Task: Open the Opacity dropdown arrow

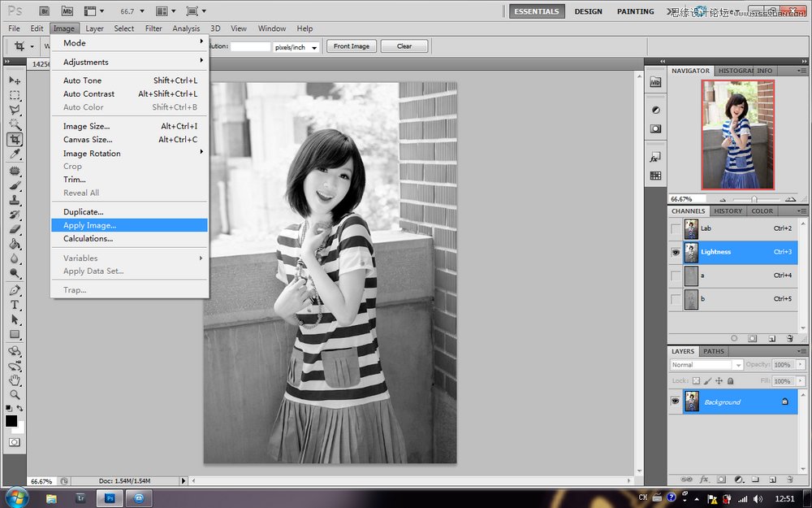Action: pyautogui.click(x=800, y=364)
